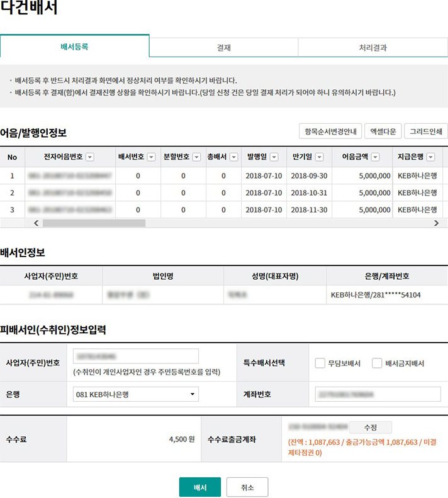Enable the 무담보배서 checkbox
Screen dimensions: 448x498
(320, 363)
